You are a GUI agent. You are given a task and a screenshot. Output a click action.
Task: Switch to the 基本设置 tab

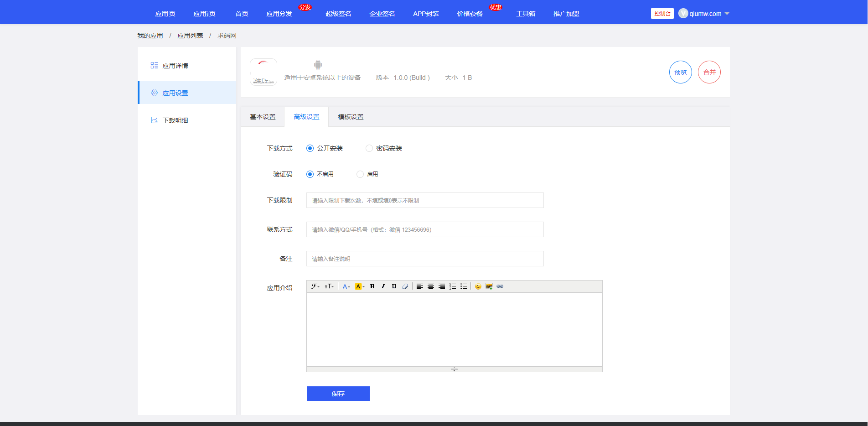pyautogui.click(x=263, y=117)
